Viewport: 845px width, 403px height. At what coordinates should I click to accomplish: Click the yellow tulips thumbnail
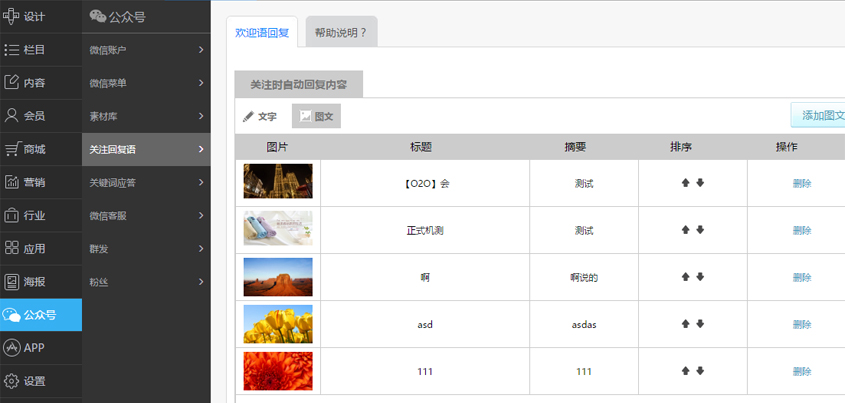point(278,324)
